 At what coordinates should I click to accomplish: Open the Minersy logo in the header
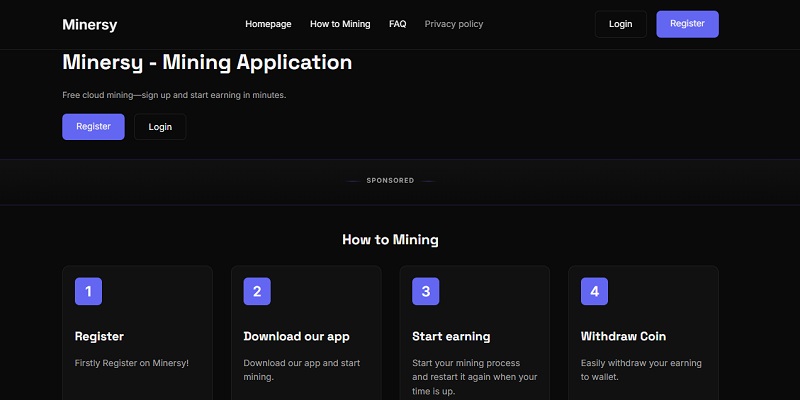90,24
